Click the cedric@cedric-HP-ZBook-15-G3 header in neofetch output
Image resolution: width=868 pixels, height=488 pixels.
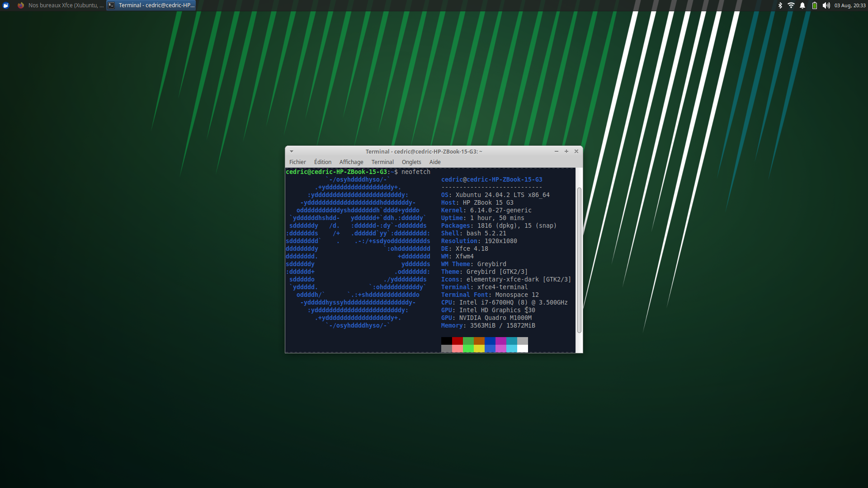(492, 180)
